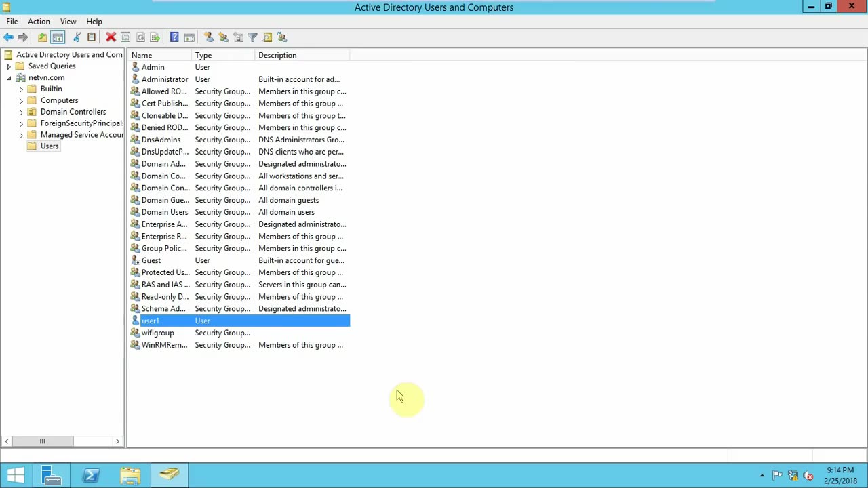This screenshot has height=488, width=868.
Task: Expand the Builtin container
Action: [x=21, y=89]
